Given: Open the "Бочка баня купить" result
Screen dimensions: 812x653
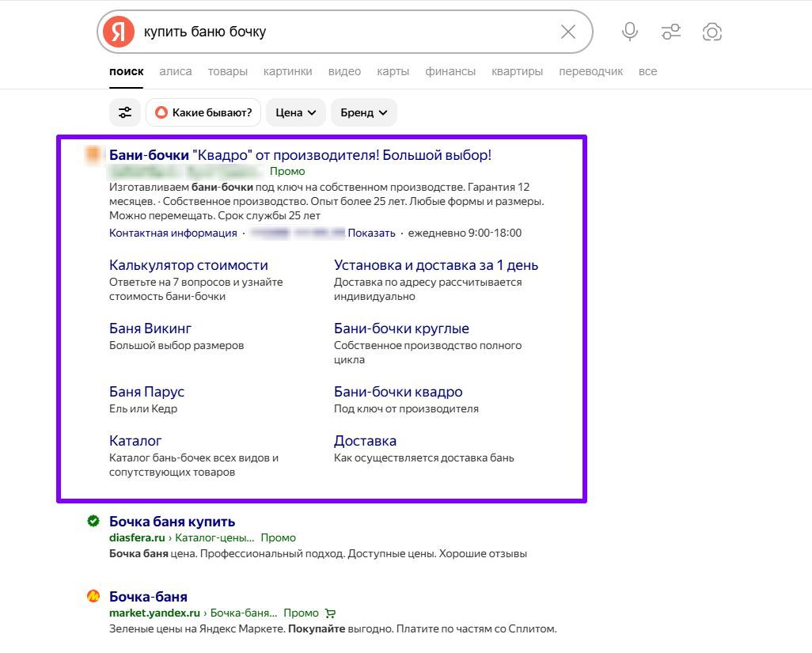Looking at the screenshot, I should pos(172,522).
